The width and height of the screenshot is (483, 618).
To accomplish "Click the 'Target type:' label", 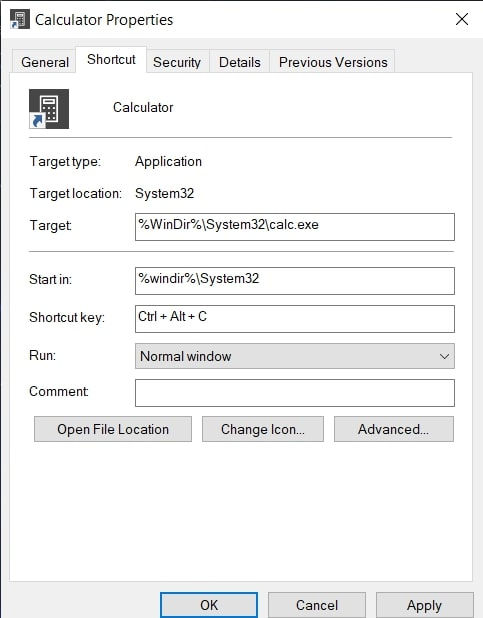I will point(65,162).
